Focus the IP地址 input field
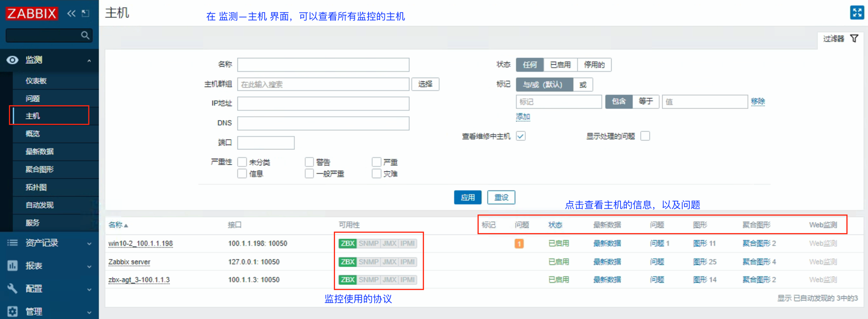 [323, 104]
